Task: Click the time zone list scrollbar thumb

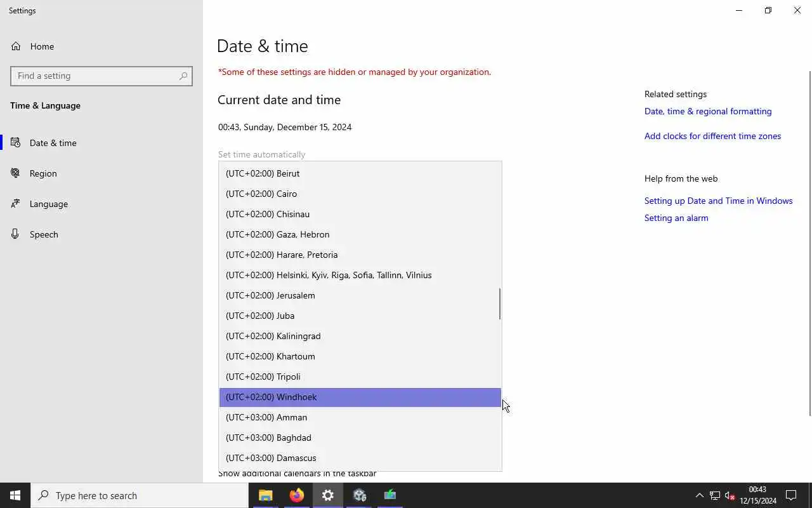Action: (x=500, y=304)
